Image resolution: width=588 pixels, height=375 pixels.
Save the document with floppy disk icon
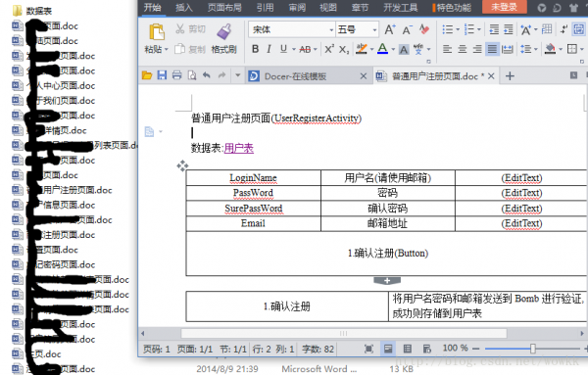pos(162,75)
